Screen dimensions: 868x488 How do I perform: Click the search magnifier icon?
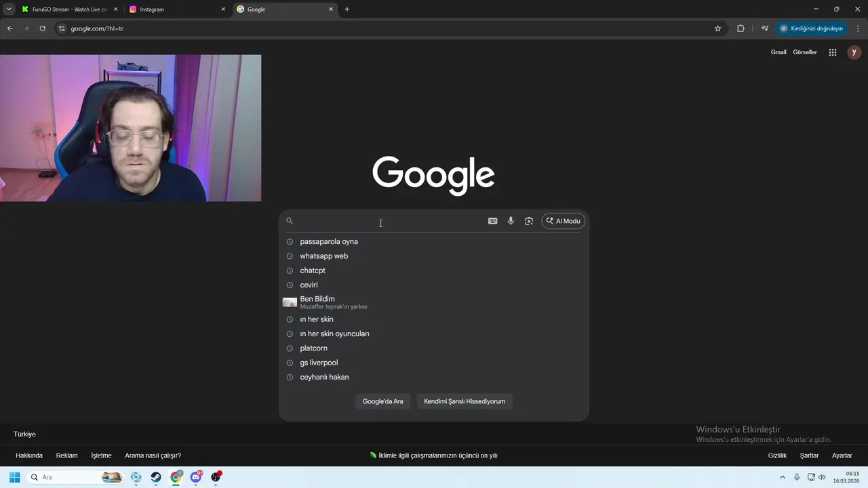point(290,221)
